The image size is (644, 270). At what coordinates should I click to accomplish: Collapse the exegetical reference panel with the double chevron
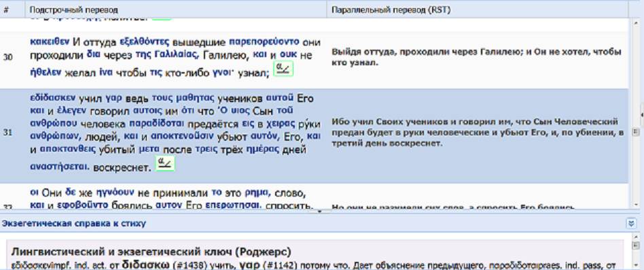631,223
